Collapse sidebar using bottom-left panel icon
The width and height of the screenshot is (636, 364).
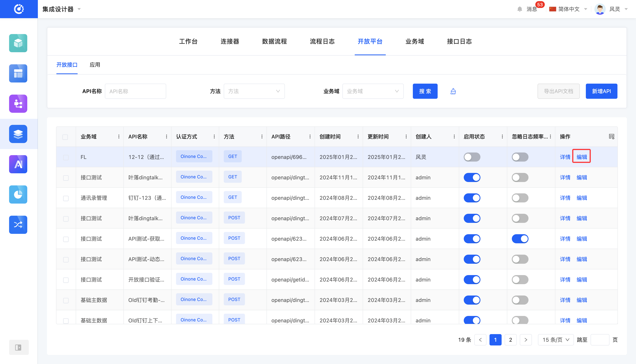(18, 347)
